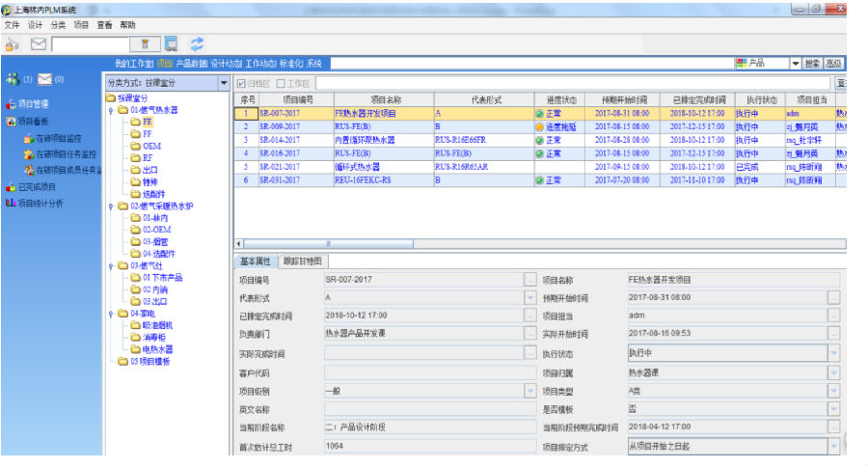Click the 搜索 button
The image size is (868, 468).
(x=812, y=64)
